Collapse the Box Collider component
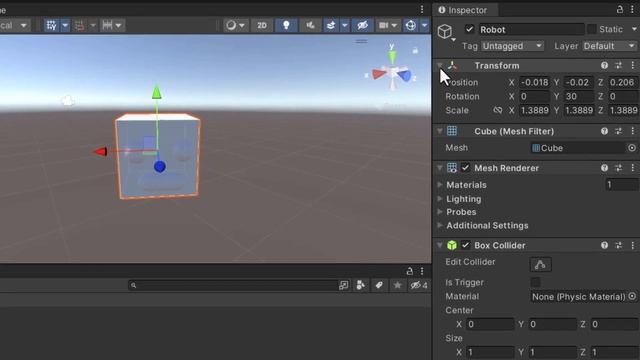This screenshot has width=640, height=360. [440, 245]
